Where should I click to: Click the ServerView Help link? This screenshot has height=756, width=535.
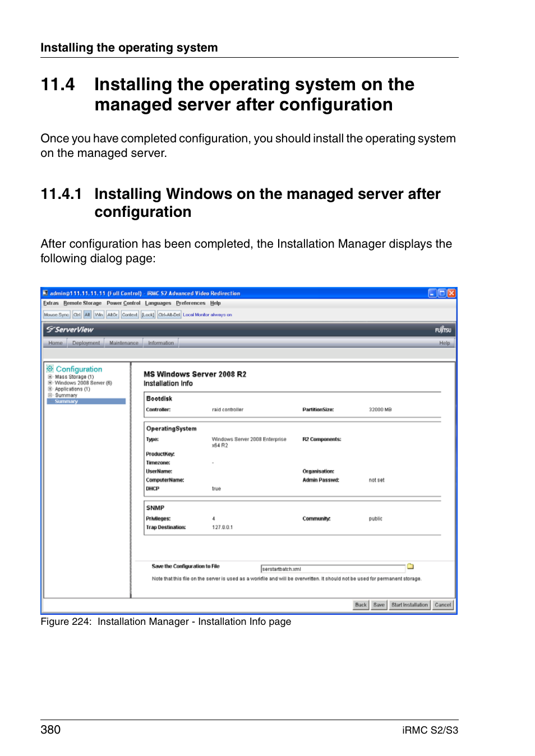[445, 343]
